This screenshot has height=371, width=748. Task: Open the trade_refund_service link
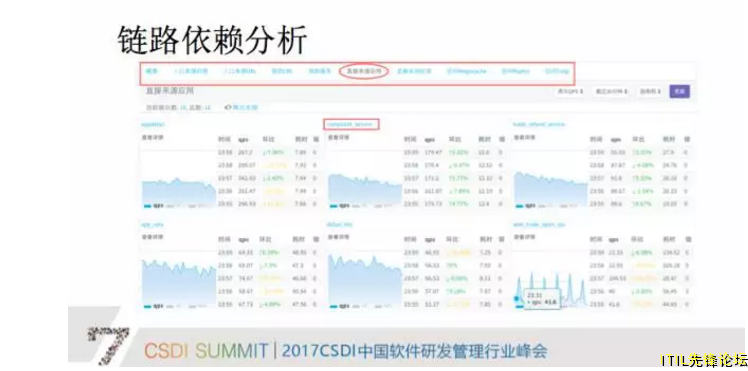(539, 124)
